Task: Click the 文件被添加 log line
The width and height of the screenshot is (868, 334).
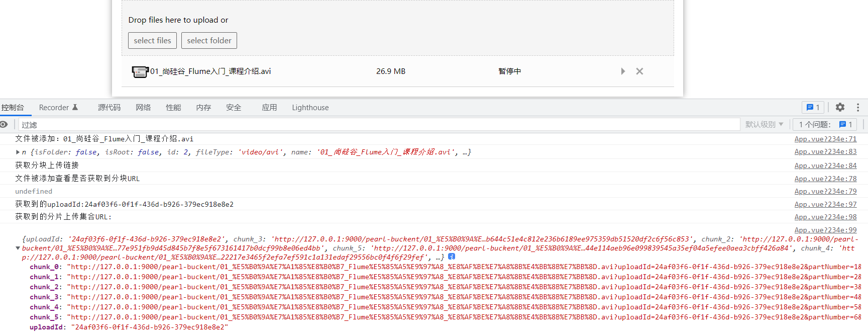Action: 104,139
